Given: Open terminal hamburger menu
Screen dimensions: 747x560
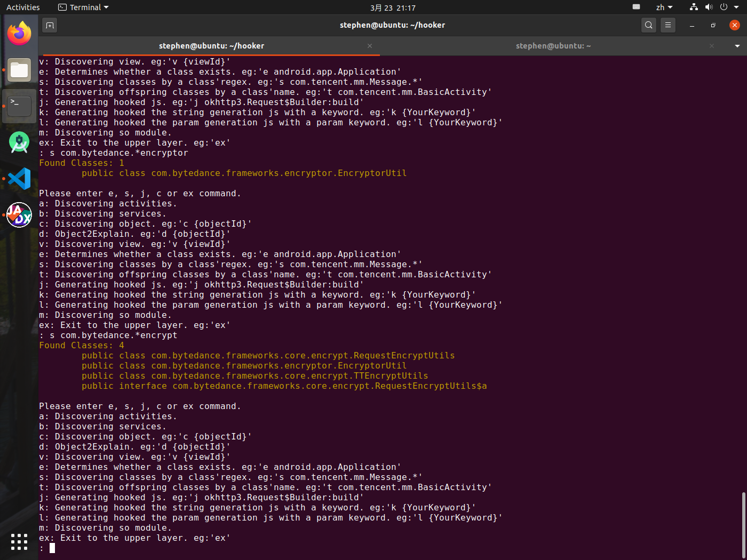Looking at the screenshot, I should [x=668, y=25].
